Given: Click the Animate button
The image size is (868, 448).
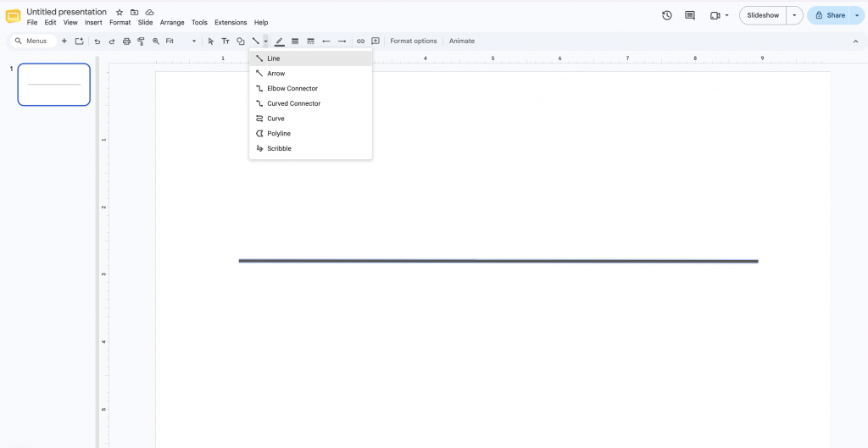Looking at the screenshot, I should coord(462,41).
